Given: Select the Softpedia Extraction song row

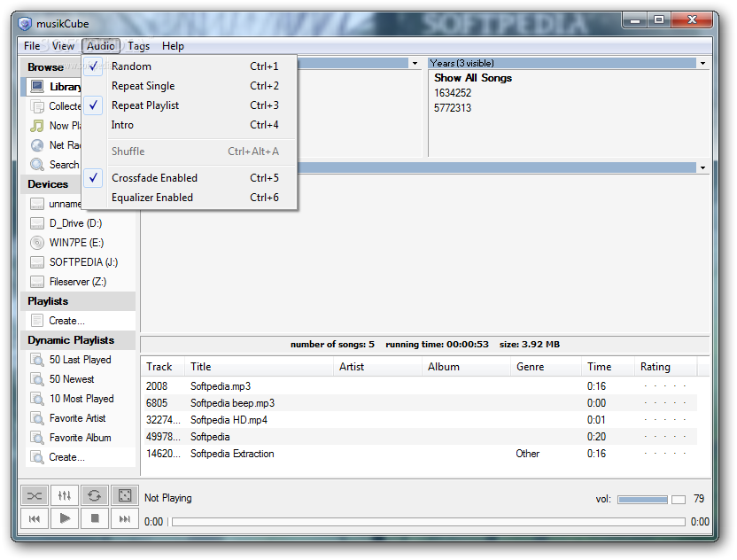Looking at the screenshot, I should pyautogui.click(x=419, y=454).
